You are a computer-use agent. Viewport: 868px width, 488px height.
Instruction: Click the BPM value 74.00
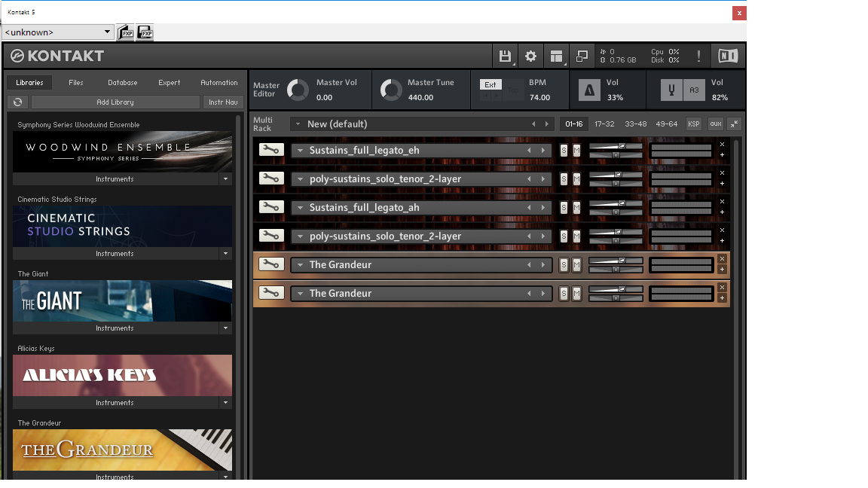click(539, 97)
